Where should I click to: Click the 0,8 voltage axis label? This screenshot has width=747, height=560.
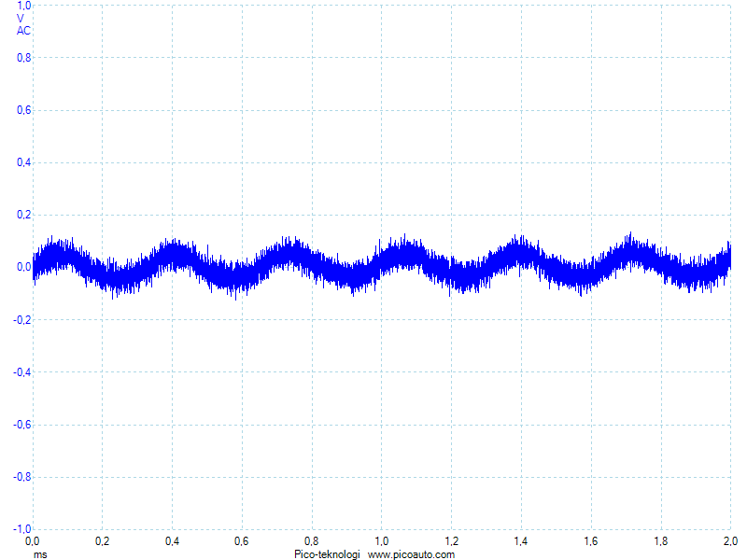[x=24, y=58]
